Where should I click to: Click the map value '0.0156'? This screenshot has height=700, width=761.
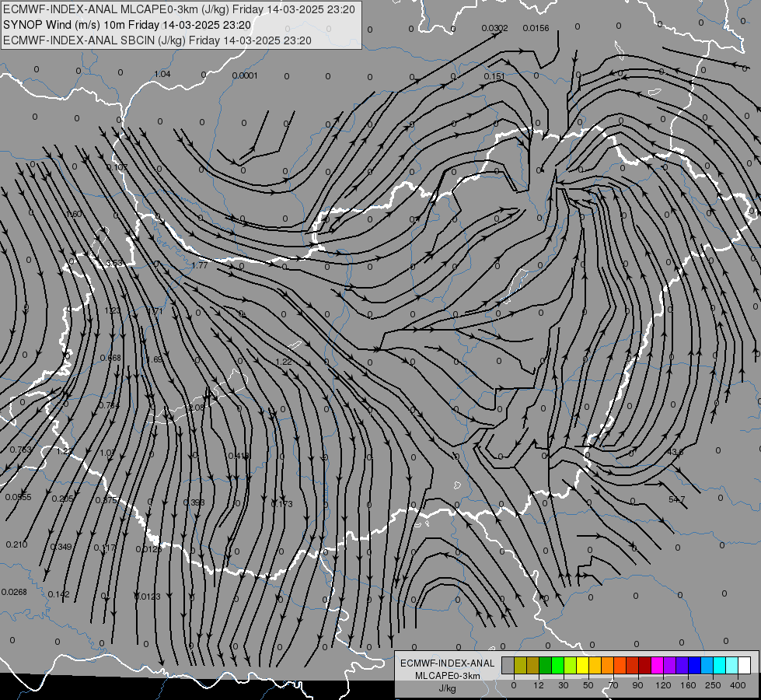[536, 28]
